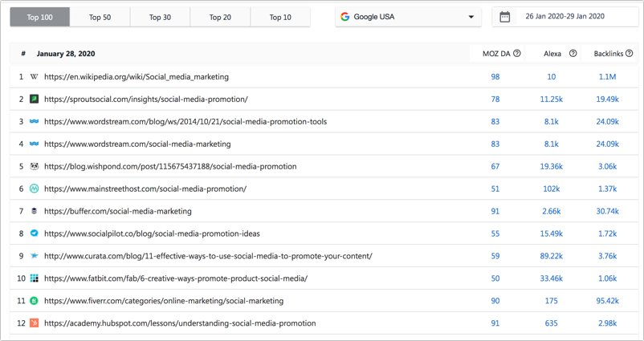Screen dimensions: 644x341
Task: Click the 95.42k backlinks value for Fiverr
Action: point(606,301)
